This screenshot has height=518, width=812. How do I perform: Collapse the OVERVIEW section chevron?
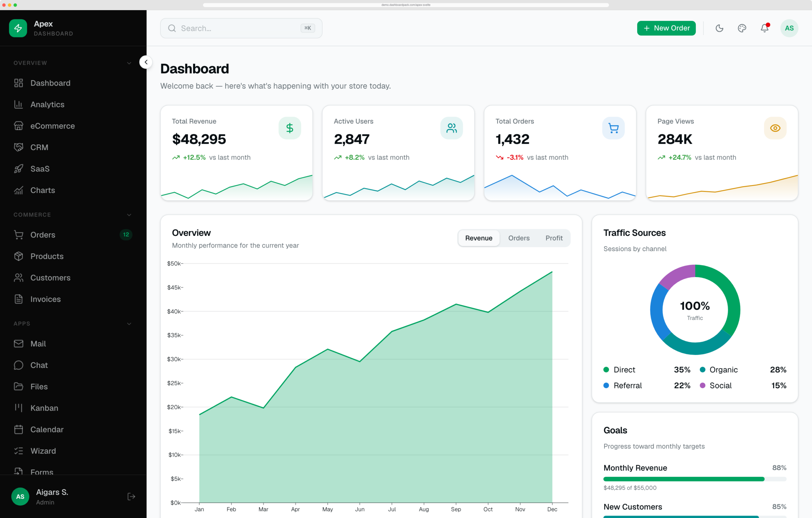pos(129,63)
